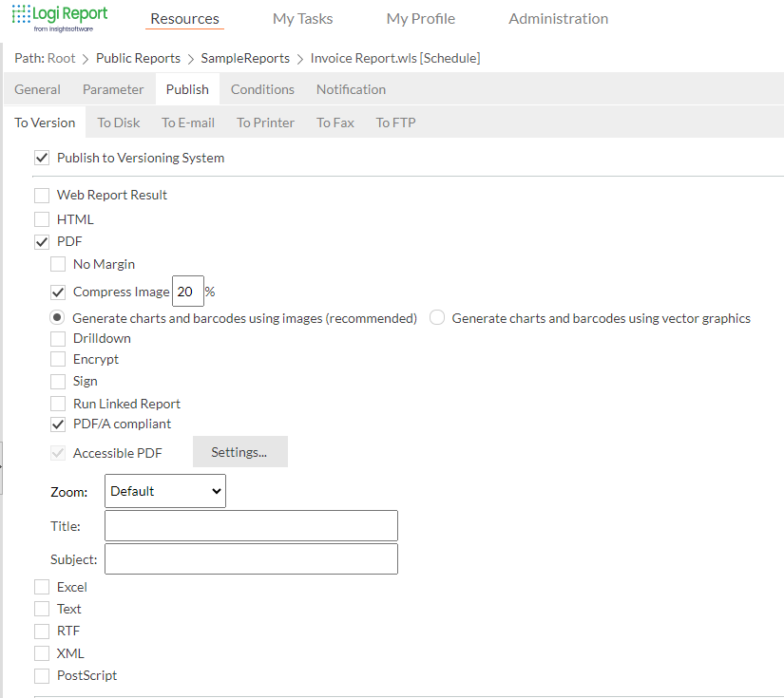Open the Public Reports breadcrumb link
This screenshot has height=698, width=784.
[138, 58]
